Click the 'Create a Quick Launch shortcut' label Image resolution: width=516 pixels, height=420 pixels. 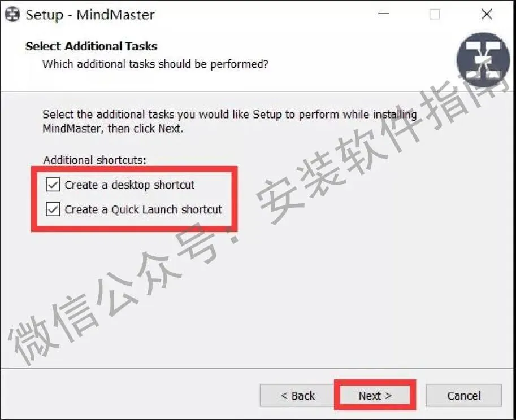[x=144, y=209]
